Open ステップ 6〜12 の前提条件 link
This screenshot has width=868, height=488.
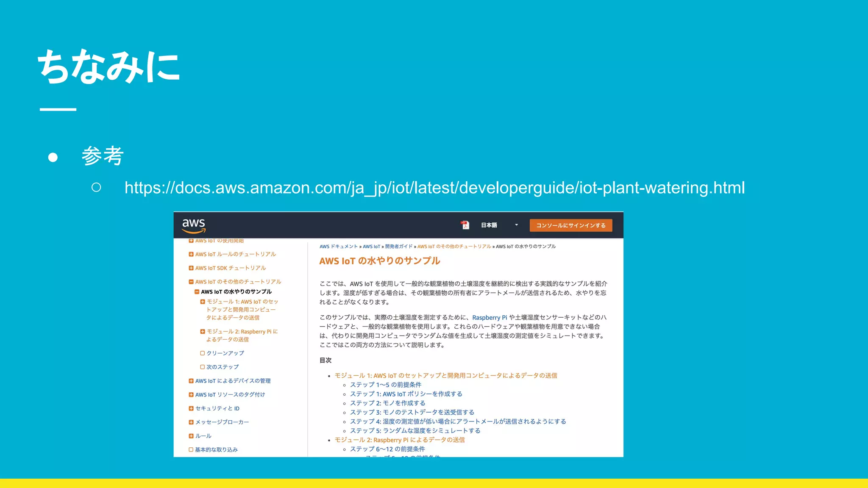(x=387, y=449)
